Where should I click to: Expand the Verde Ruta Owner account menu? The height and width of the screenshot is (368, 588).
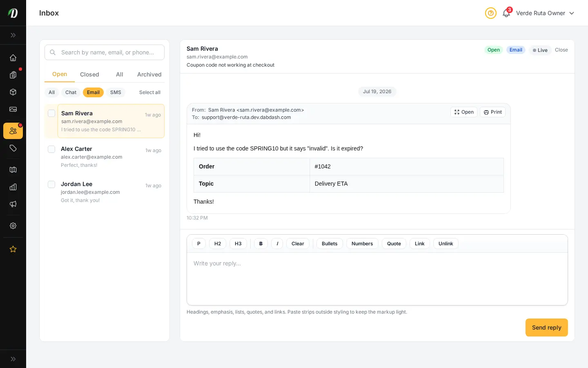pyautogui.click(x=545, y=13)
